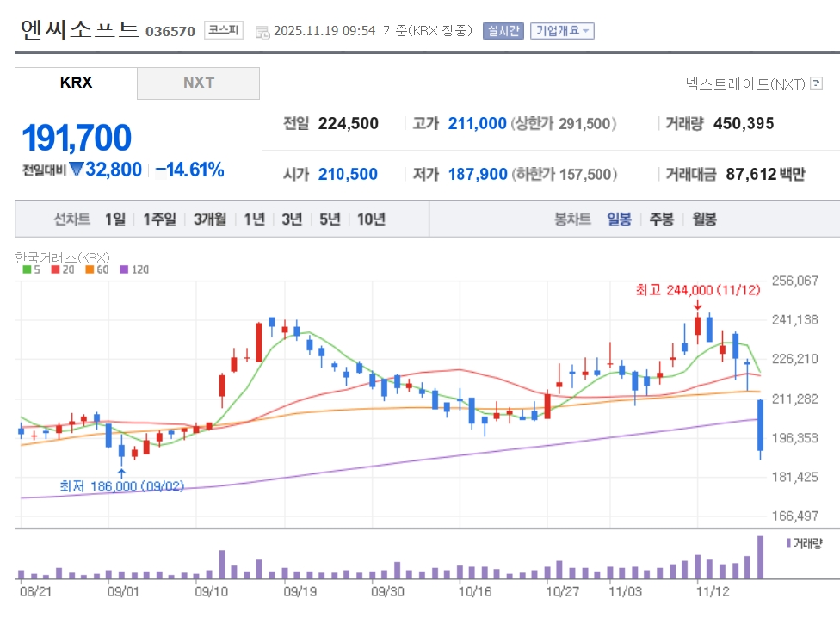
Task: Select the 3개월 line chart period
Action: click(x=210, y=219)
